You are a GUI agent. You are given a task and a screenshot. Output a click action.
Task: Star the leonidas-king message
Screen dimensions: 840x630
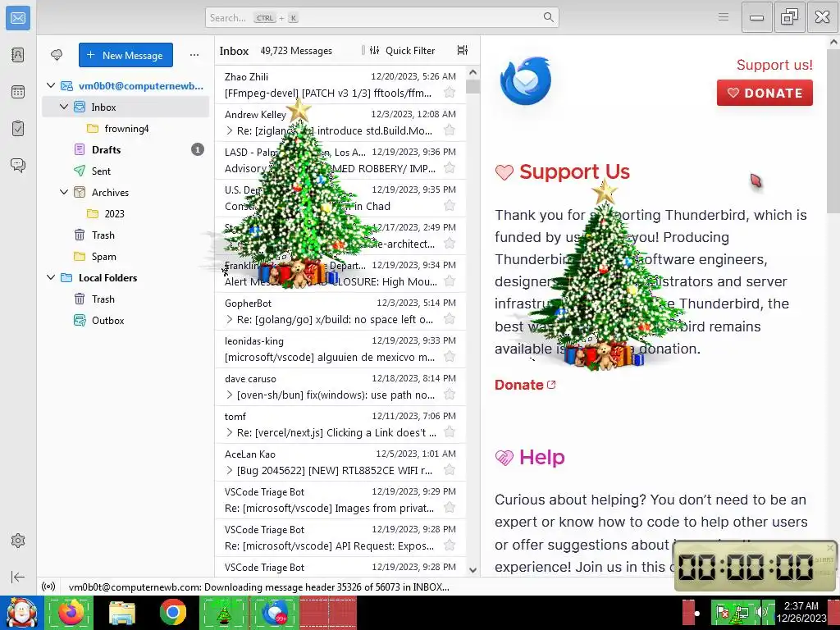450,357
